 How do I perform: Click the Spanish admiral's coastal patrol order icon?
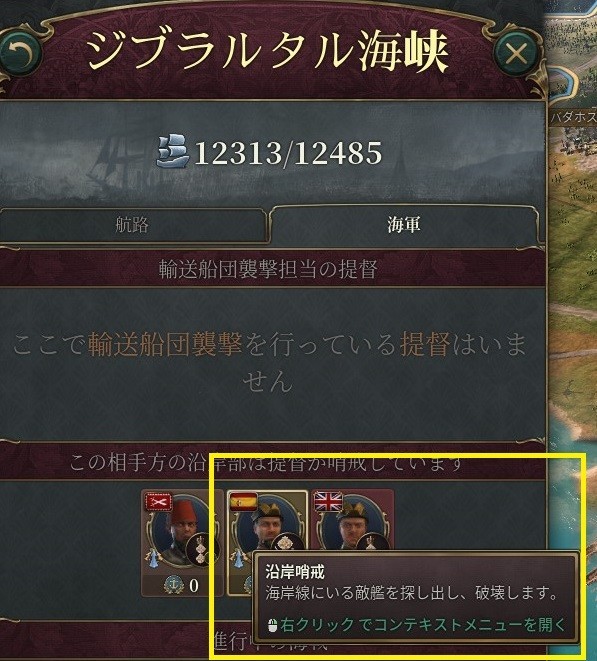click(x=287, y=543)
